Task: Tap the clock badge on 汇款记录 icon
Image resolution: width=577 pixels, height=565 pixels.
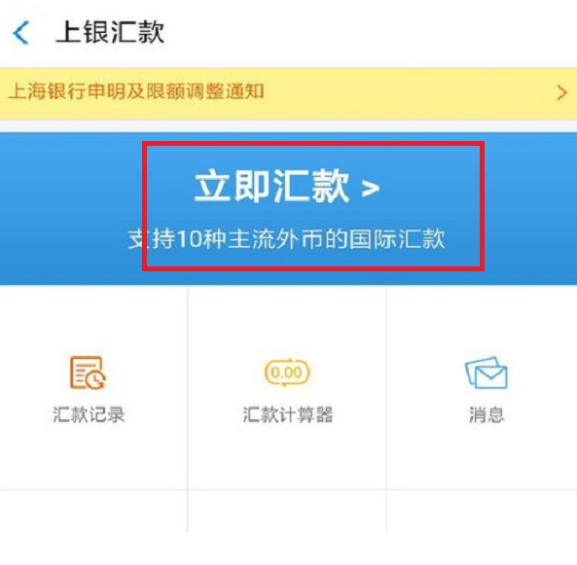Action: tap(97, 380)
